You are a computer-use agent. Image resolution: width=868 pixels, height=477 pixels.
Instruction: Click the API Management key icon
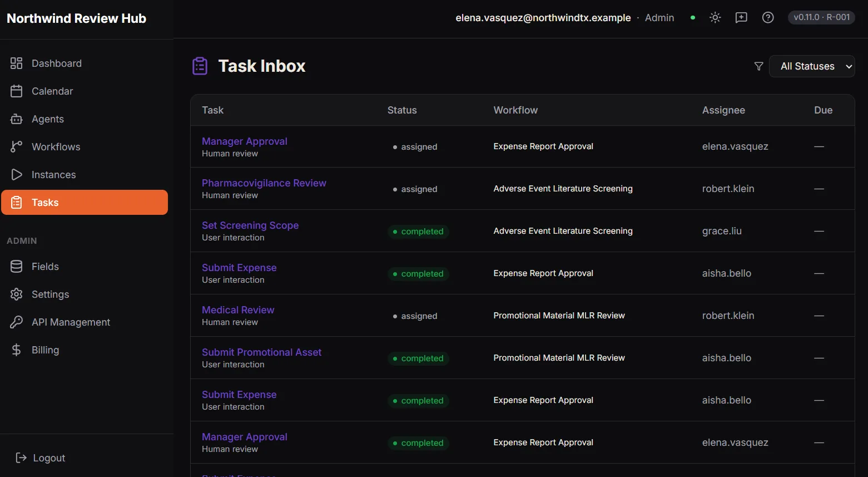[17, 322]
